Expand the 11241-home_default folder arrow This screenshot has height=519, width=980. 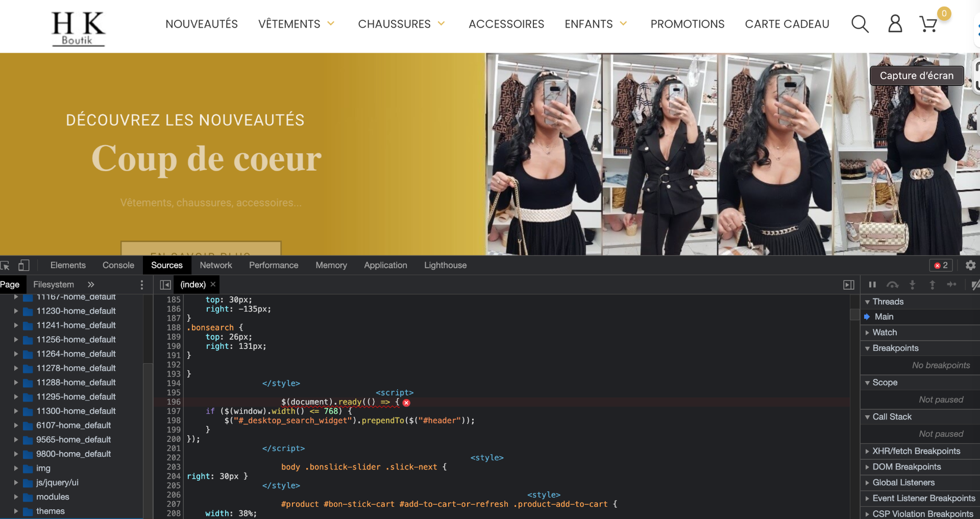click(x=16, y=325)
